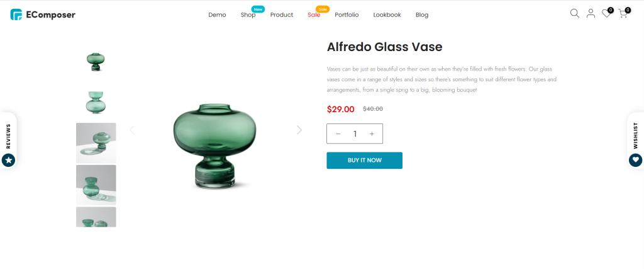Open the header wishlist heart icon
This screenshot has height=269, width=644.
click(x=607, y=14)
